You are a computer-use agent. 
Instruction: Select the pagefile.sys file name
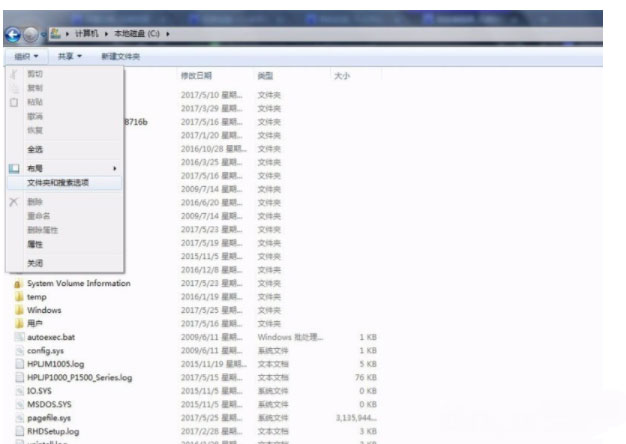49,418
